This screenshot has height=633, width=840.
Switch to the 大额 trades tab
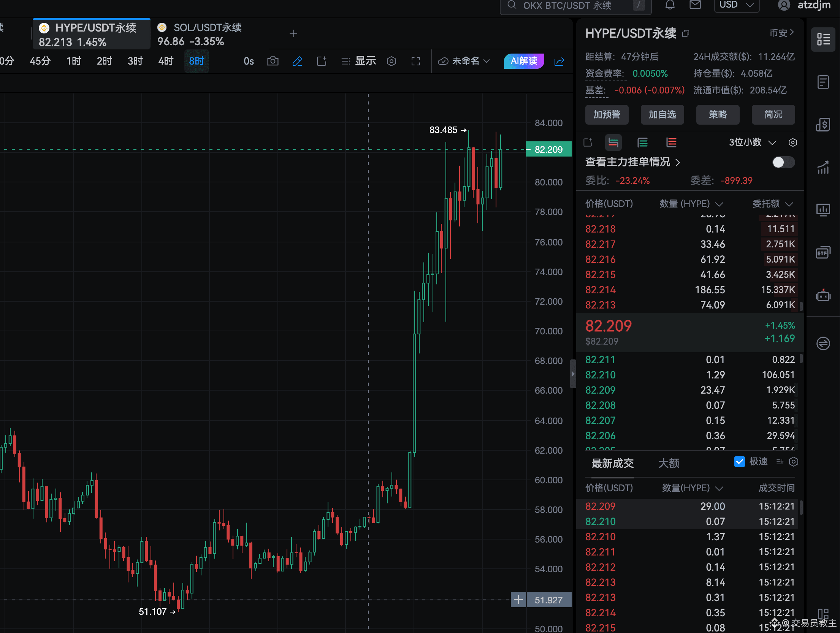point(669,463)
